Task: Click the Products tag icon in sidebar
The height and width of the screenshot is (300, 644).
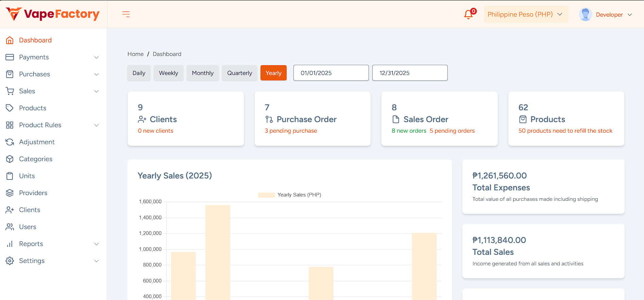Action: 10,108
